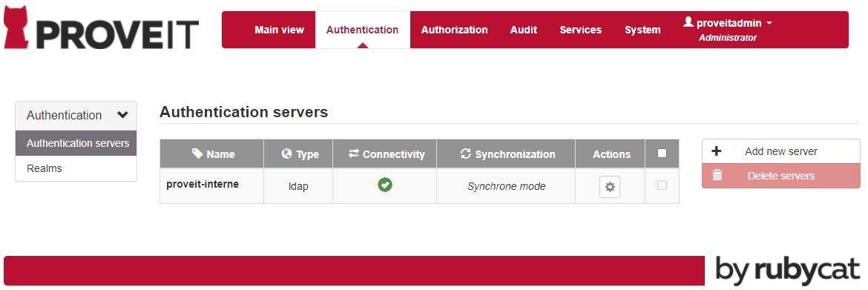Click the green connectivity check icon

(385, 185)
